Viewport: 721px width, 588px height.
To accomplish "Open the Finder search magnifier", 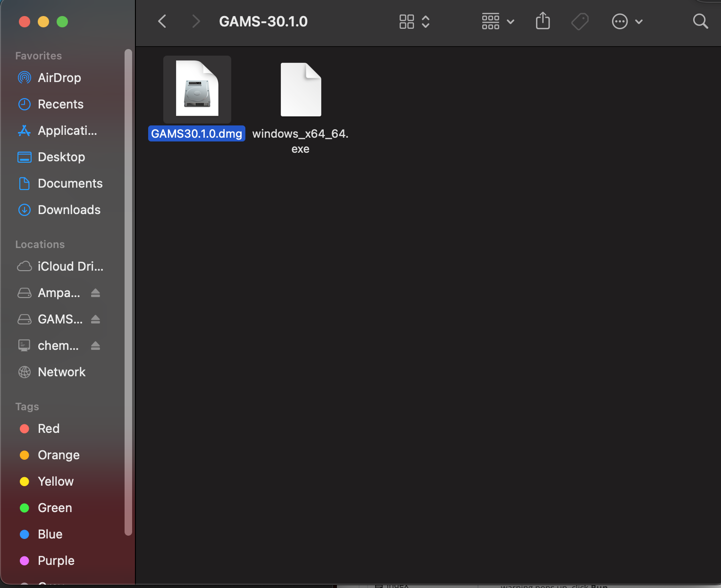I will point(700,21).
